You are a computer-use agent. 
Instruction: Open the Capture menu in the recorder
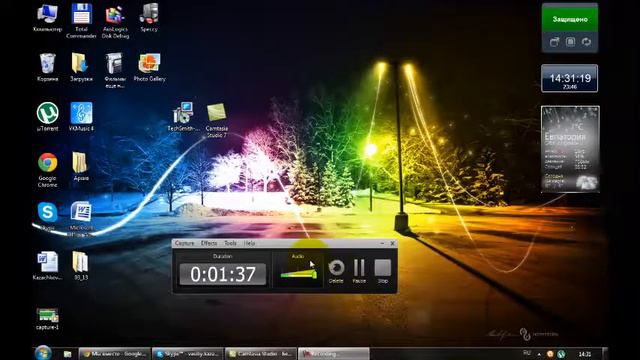pyautogui.click(x=184, y=243)
